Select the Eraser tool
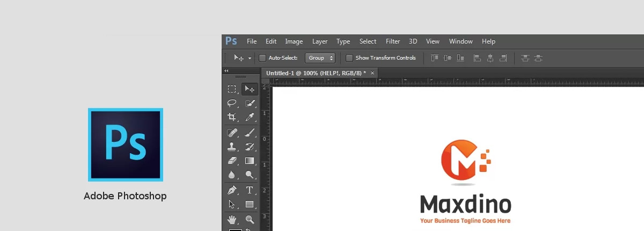 tap(232, 161)
